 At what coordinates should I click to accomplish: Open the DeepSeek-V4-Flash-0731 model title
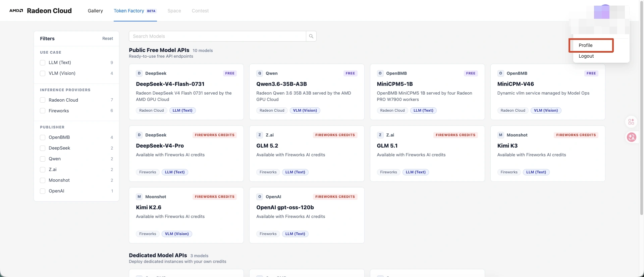(170, 84)
